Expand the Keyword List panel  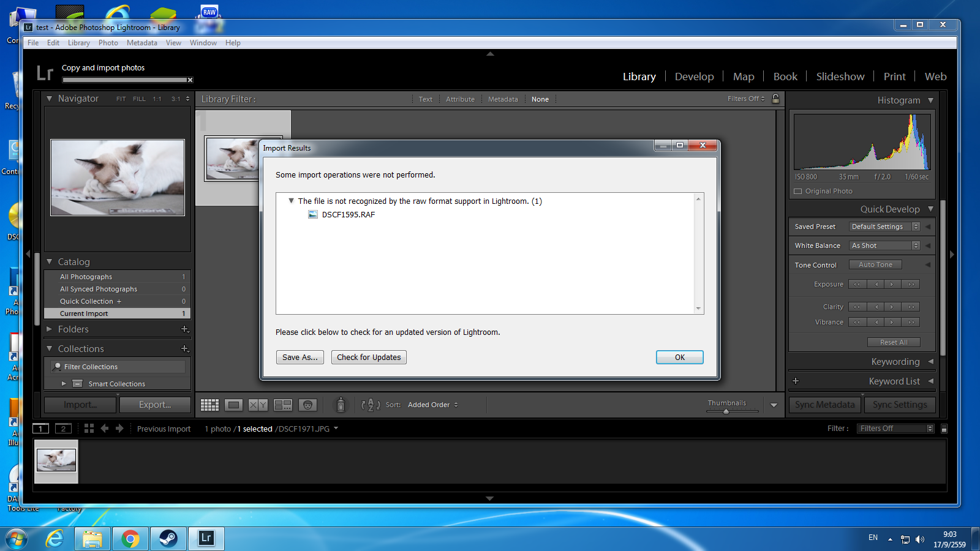tap(930, 381)
